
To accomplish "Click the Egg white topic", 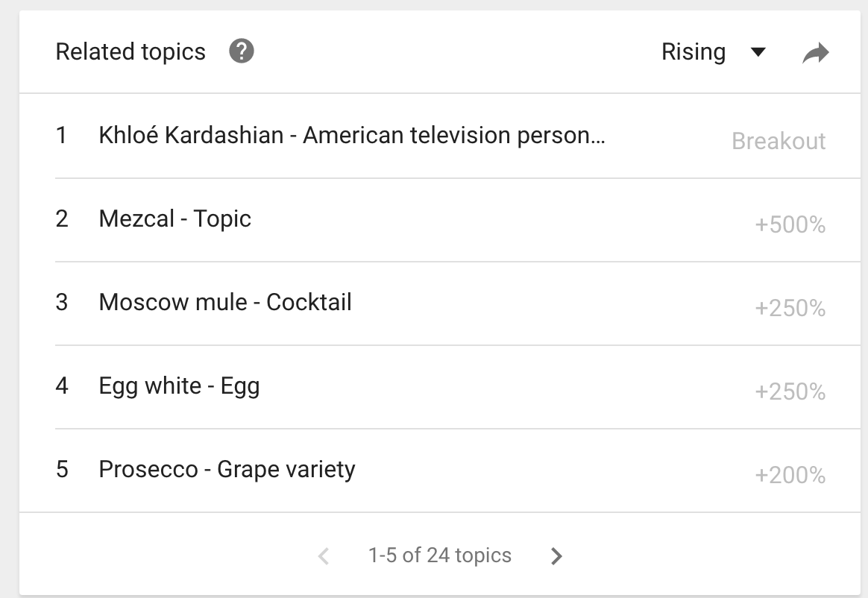I will pyautogui.click(x=179, y=386).
